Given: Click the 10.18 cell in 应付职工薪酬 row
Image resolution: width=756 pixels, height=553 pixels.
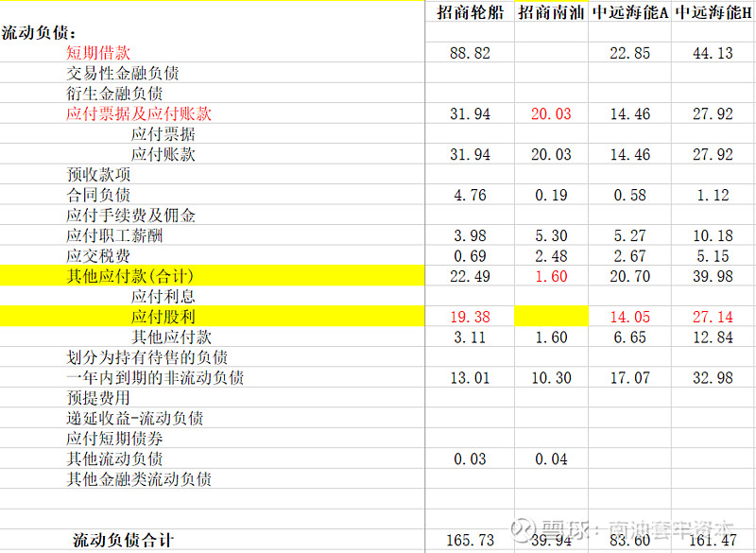Looking at the screenshot, I should click(x=713, y=235).
